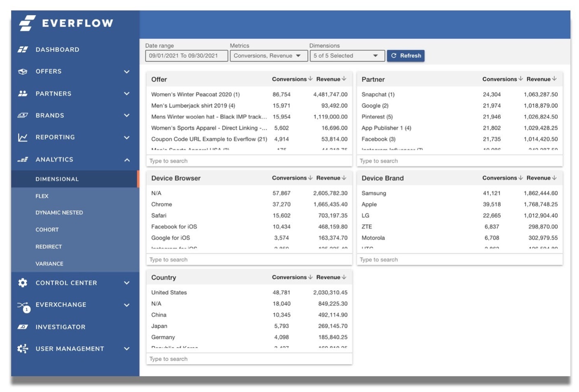Viewport: 579px width, 392px height.
Task: Select the Women's Winter Peacoat 2020 row
Action: pyautogui.click(x=249, y=94)
